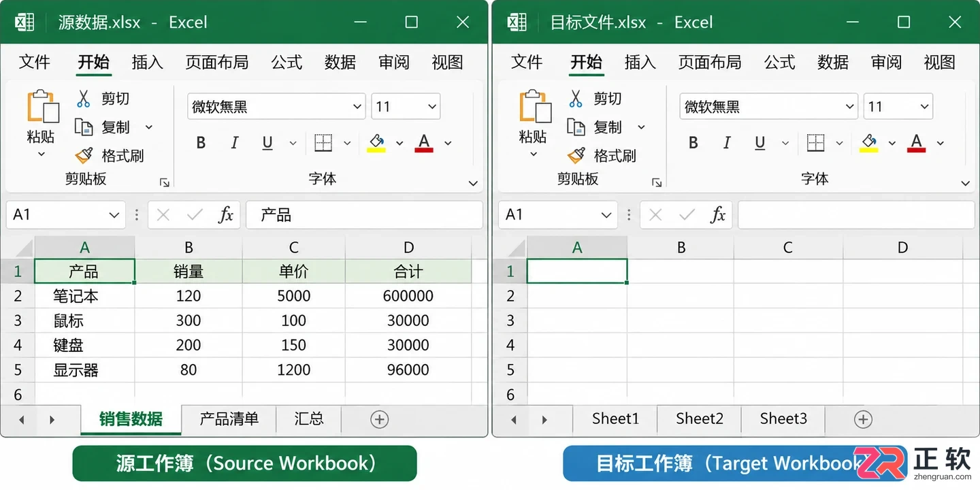This screenshot has height=490, width=980.
Task: Click formula bar cancel X in source workbook
Action: (163, 215)
